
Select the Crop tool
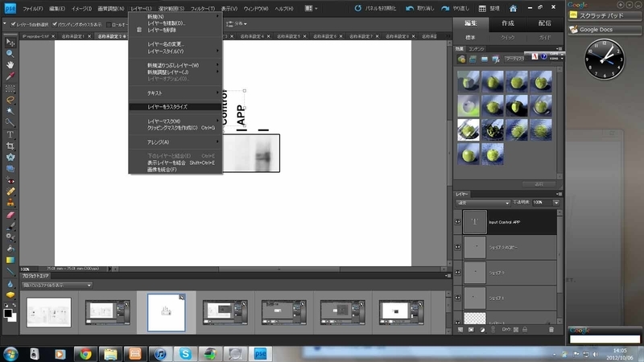(10, 146)
